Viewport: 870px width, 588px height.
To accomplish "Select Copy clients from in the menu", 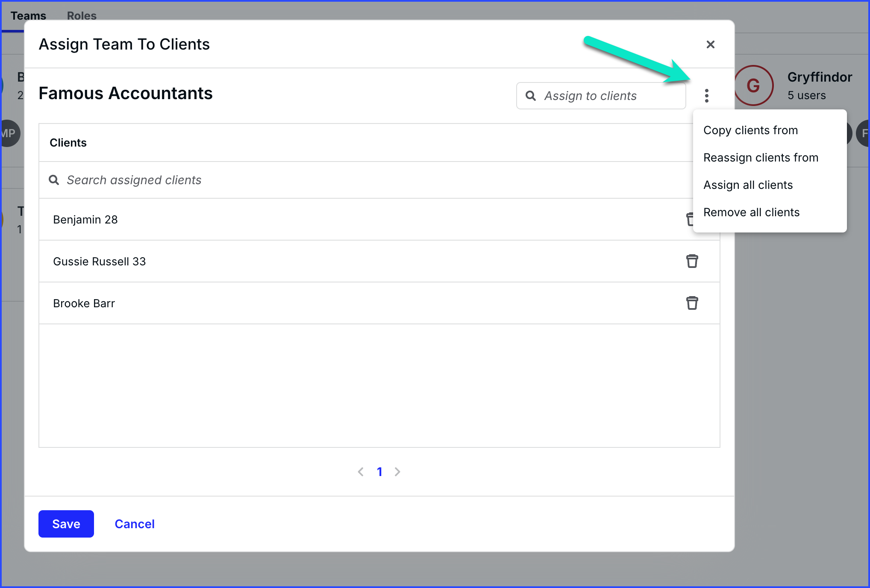I will click(750, 130).
